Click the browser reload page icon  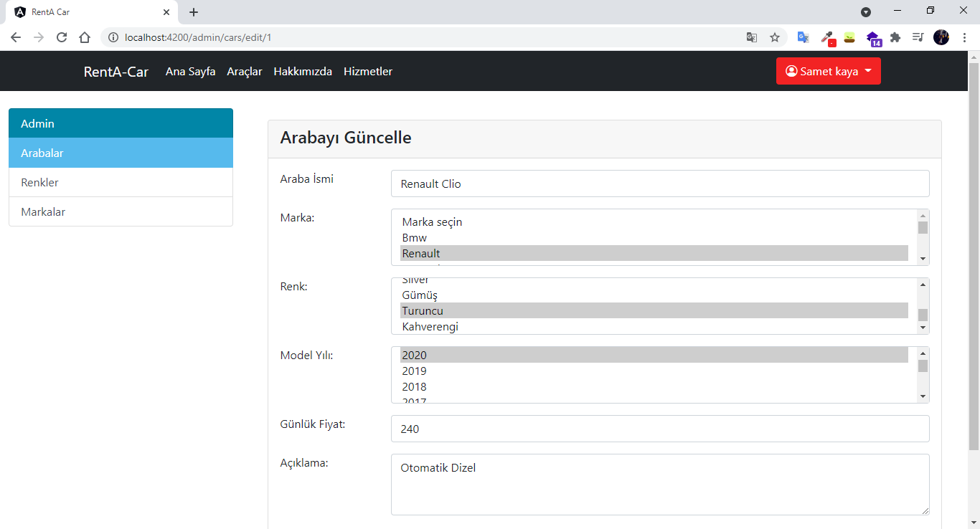pos(62,37)
